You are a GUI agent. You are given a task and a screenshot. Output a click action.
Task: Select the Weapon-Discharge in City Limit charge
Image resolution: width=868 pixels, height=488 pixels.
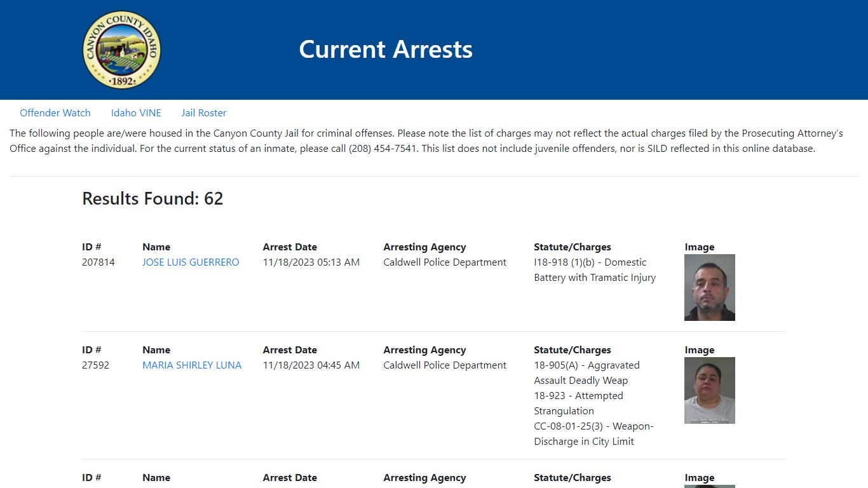click(x=593, y=434)
